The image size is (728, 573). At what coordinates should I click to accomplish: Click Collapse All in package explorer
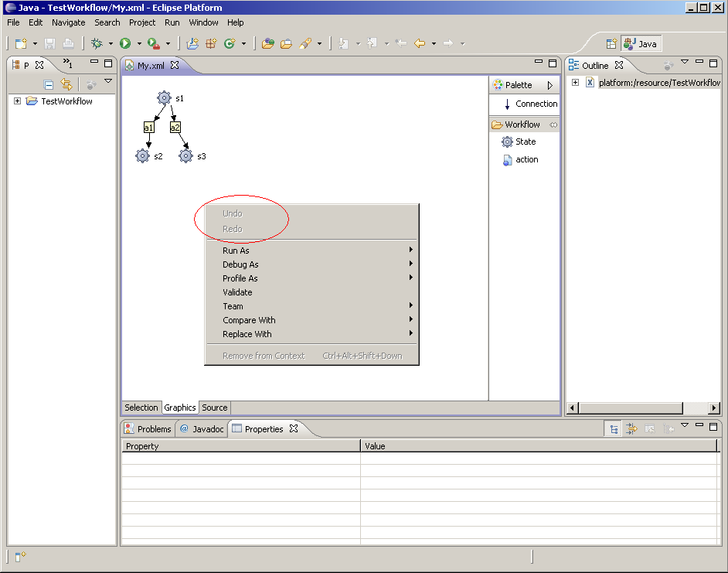tap(49, 84)
